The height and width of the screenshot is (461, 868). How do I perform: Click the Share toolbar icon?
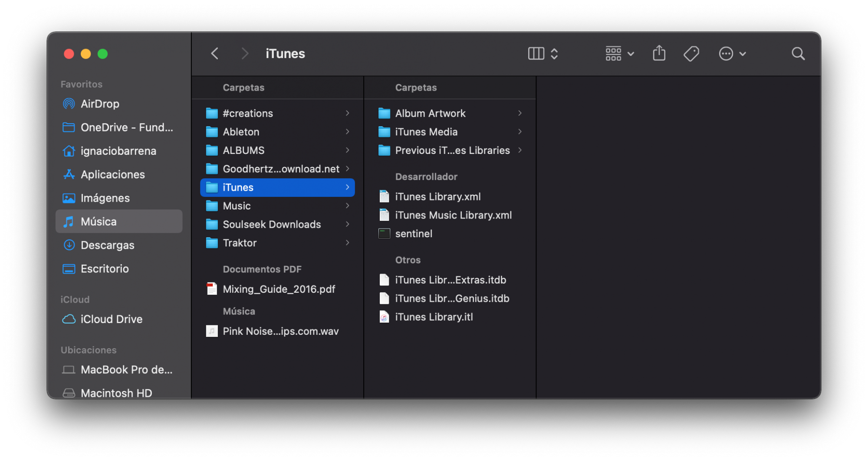tap(659, 53)
